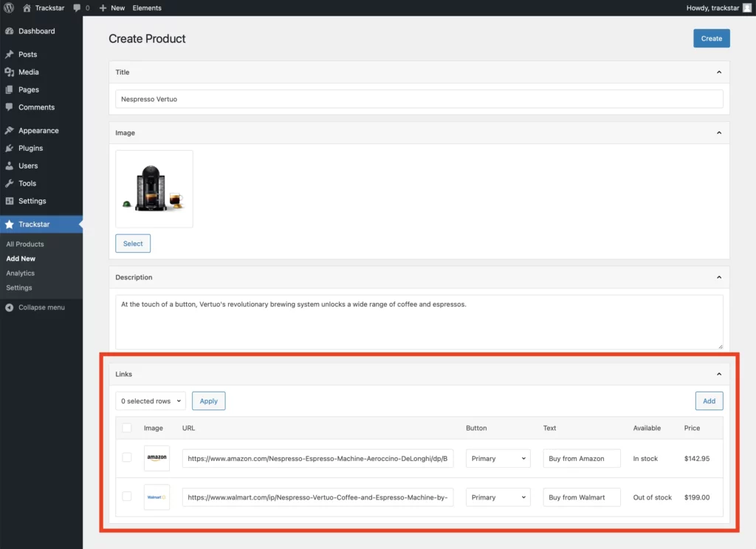Image resolution: width=756 pixels, height=549 pixels.
Task: Collapse the Description panel
Action: pos(719,277)
